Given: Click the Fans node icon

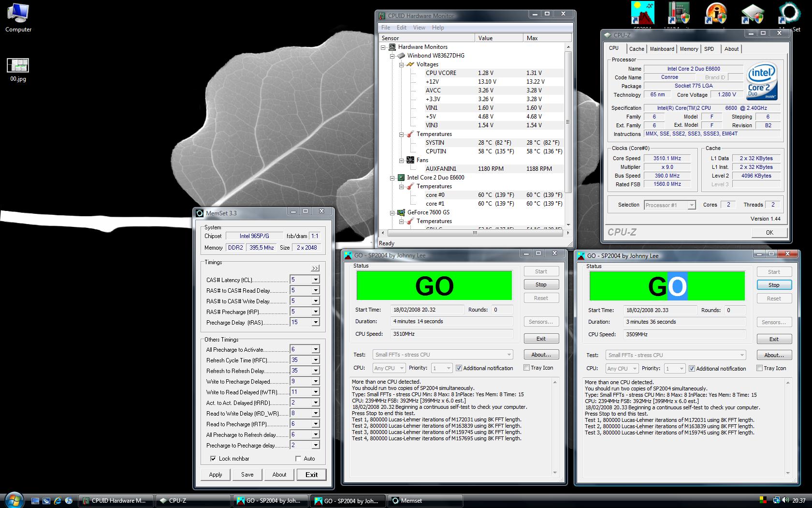Looking at the screenshot, I should coord(410,160).
